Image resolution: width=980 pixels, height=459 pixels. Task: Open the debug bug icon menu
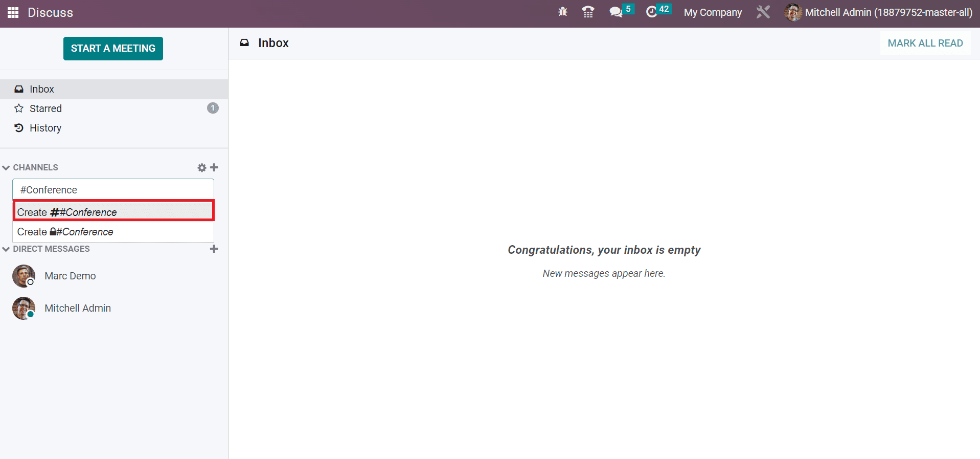point(563,12)
